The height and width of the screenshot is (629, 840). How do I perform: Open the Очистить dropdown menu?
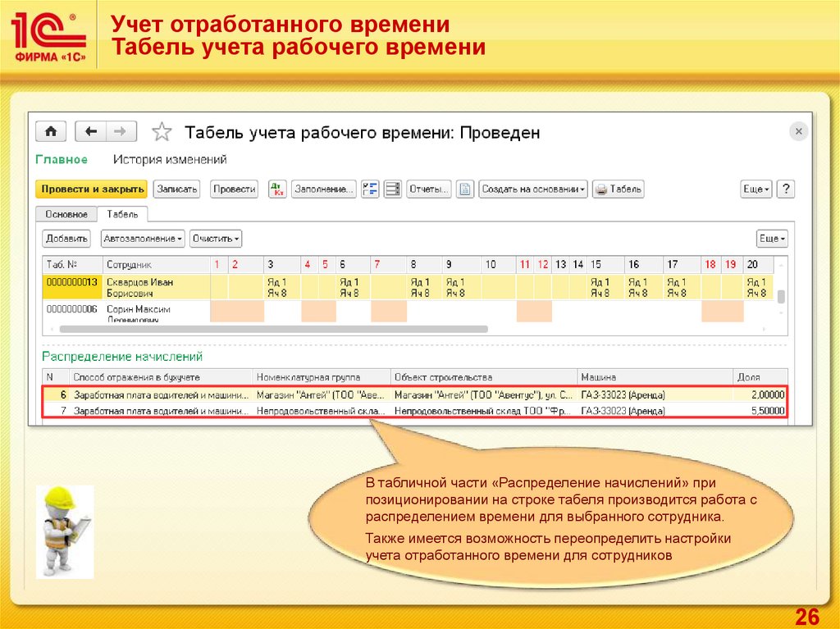(x=216, y=239)
